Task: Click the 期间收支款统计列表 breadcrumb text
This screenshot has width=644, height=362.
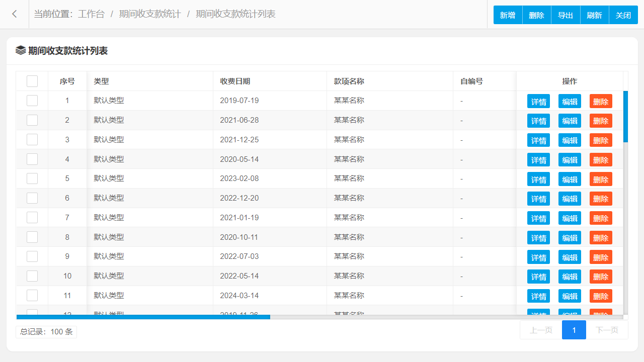Action: (x=235, y=14)
